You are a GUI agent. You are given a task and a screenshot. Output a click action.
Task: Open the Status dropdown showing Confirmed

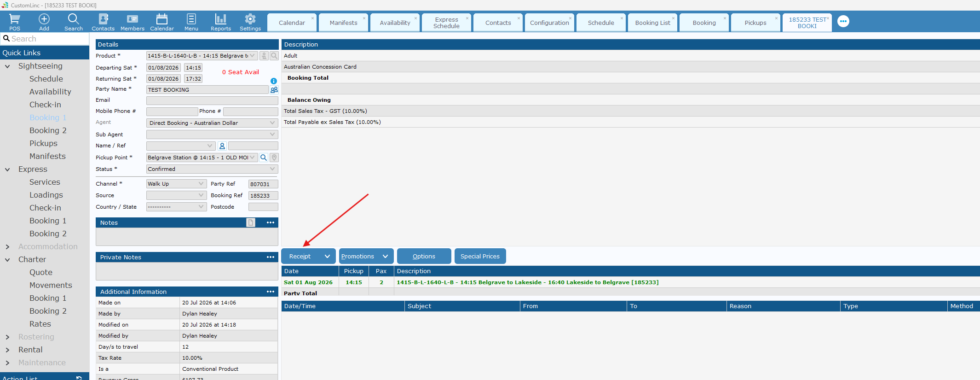272,169
